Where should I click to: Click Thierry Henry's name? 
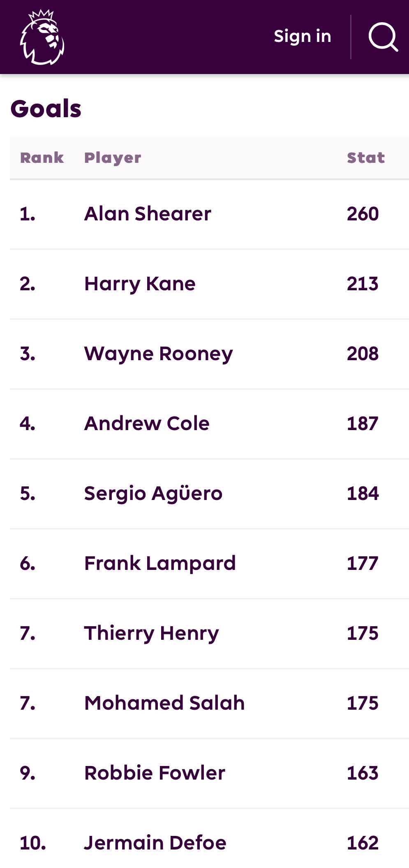click(151, 633)
